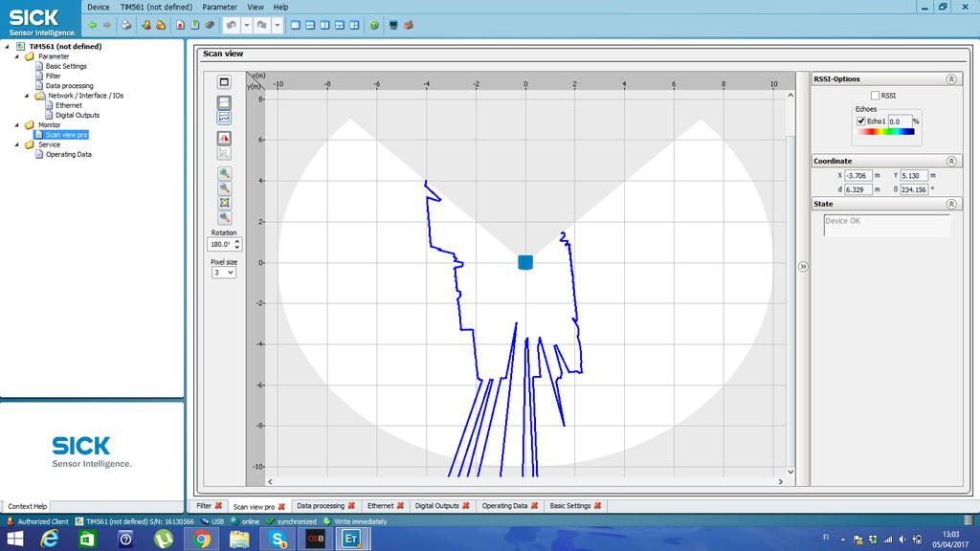This screenshot has height=551, width=980.
Task: Collapse the State panel
Action: 951,205
